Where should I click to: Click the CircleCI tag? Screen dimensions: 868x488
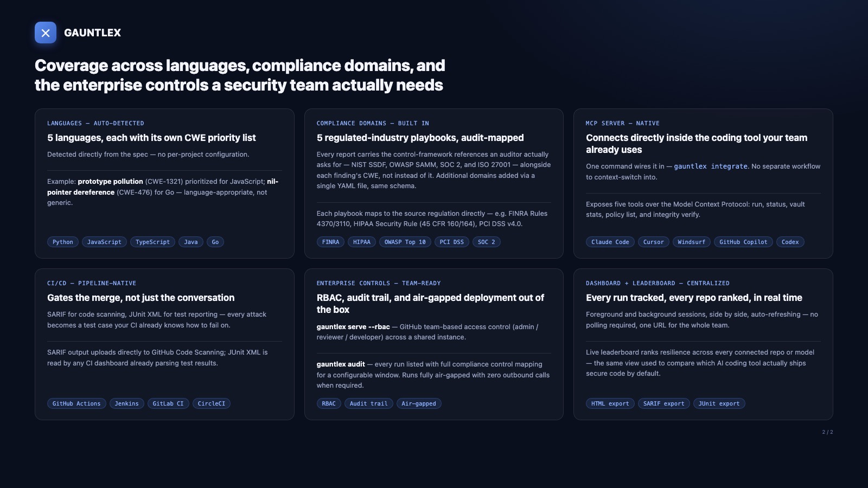click(x=212, y=403)
